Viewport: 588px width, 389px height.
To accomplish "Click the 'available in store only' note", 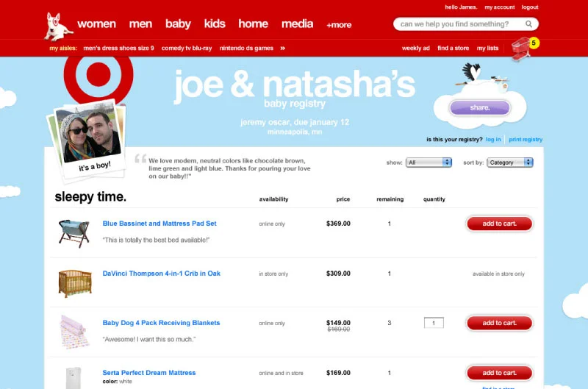I will [498, 274].
